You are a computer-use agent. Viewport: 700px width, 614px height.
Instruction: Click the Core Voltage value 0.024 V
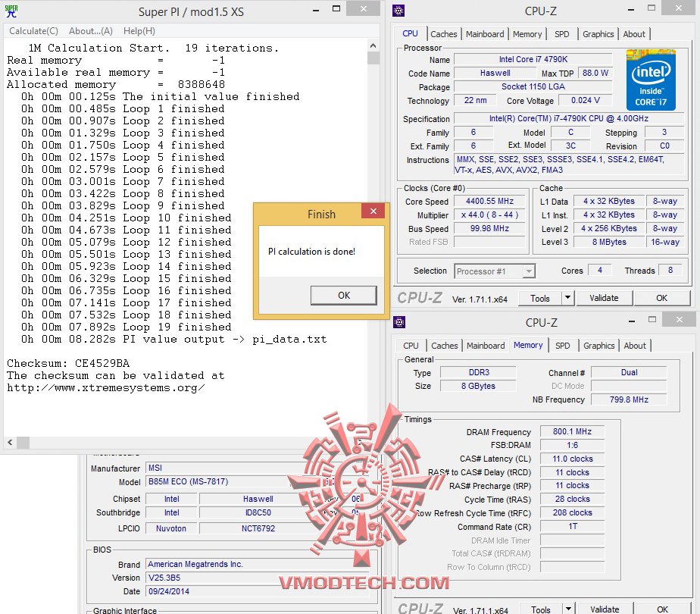[x=586, y=101]
